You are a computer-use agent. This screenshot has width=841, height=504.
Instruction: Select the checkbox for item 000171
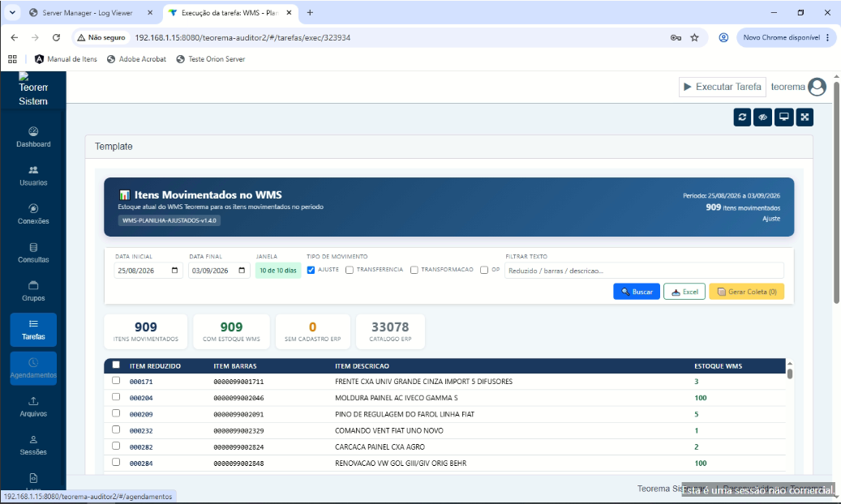(116, 380)
